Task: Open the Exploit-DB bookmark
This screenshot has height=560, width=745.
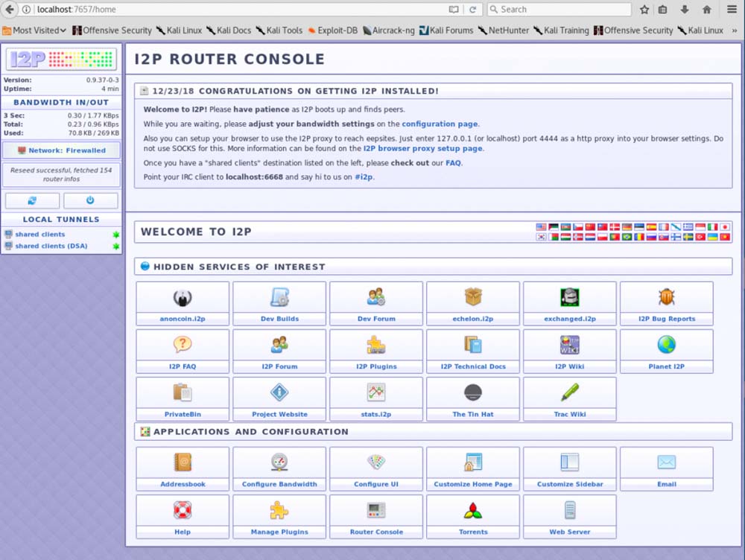Action: click(x=332, y=31)
